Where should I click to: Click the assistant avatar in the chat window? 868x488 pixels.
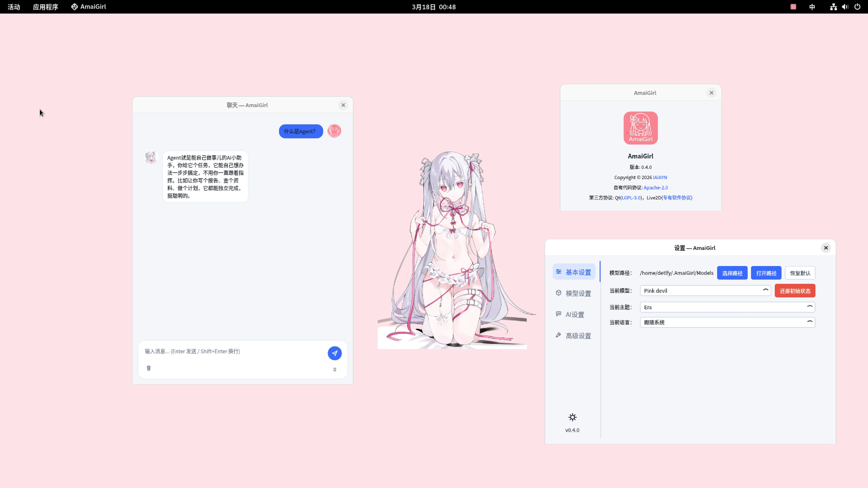point(151,157)
